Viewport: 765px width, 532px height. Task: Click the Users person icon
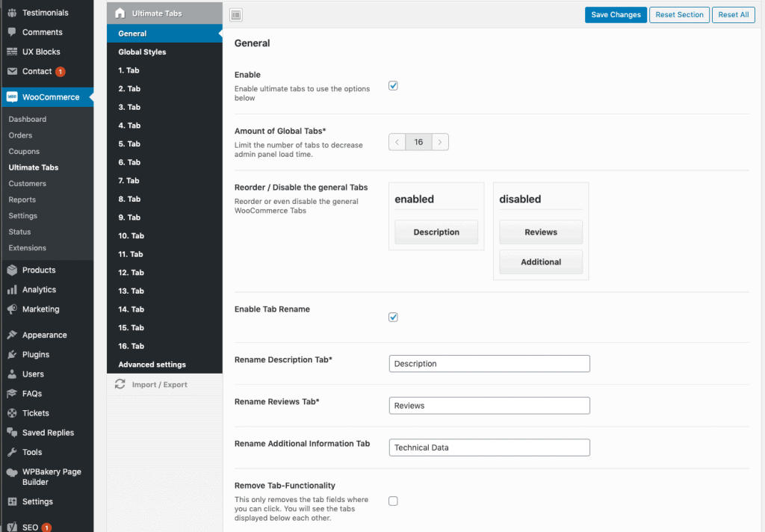click(x=12, y=374)
